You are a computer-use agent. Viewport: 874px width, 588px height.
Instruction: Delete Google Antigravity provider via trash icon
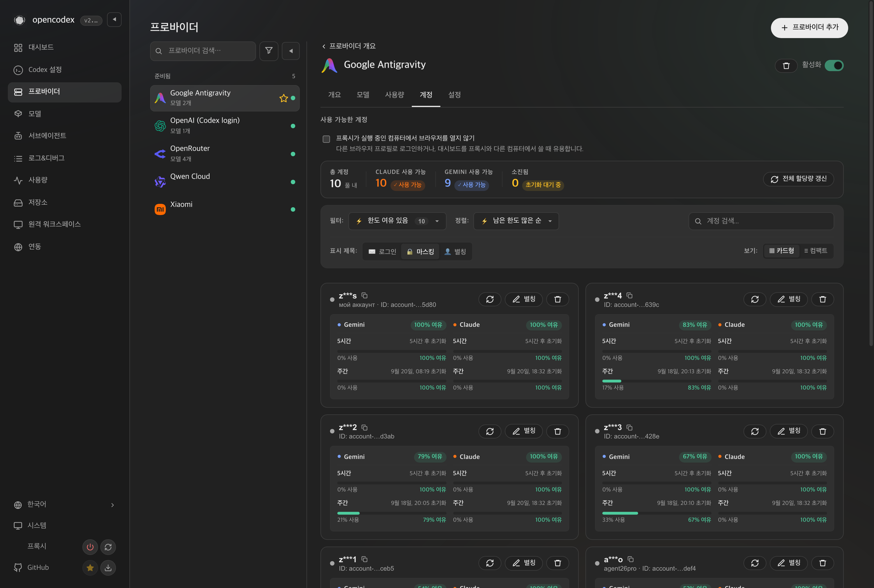[786, 66]
